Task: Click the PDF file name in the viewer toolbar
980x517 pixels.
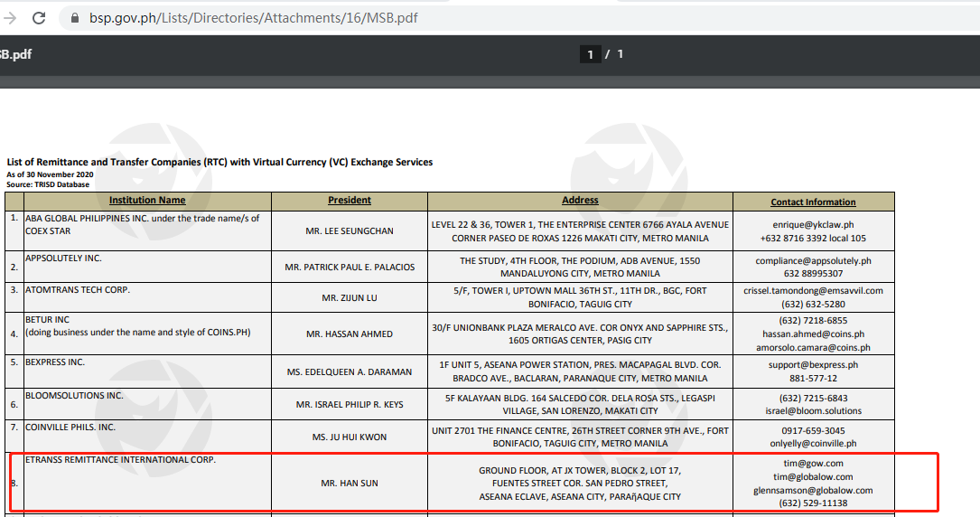Action: pos(16,54)
